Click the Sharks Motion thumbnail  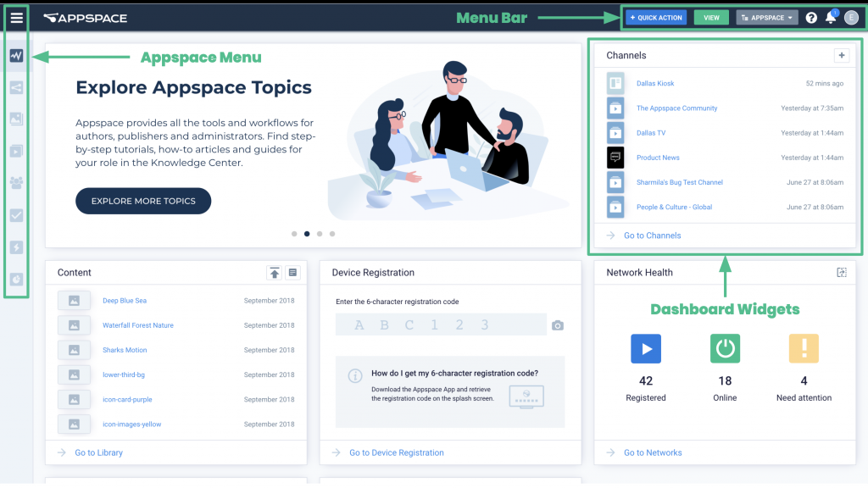(x=74, y=350)
